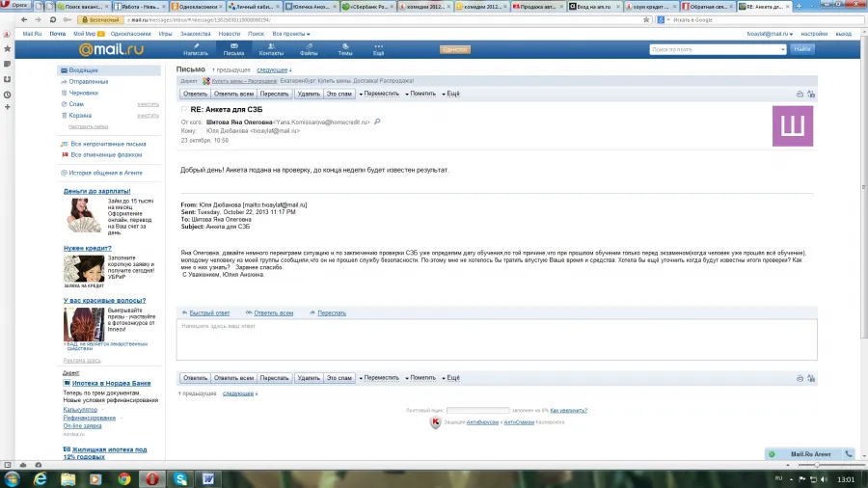
Task: Reload the page with the refresh button
Action: pos(53,19)
